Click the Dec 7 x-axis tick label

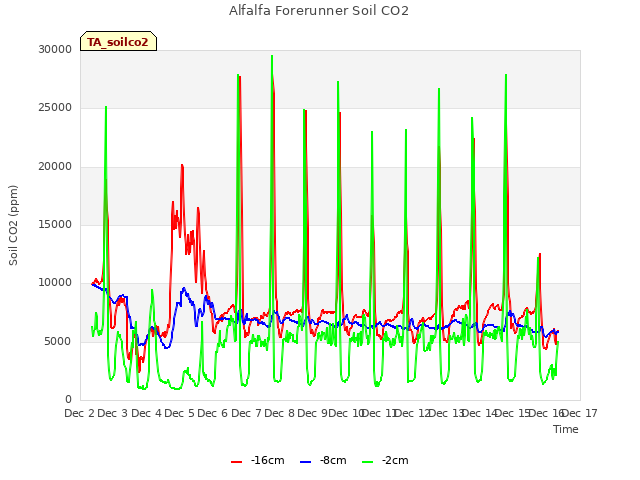click(246, 413)
